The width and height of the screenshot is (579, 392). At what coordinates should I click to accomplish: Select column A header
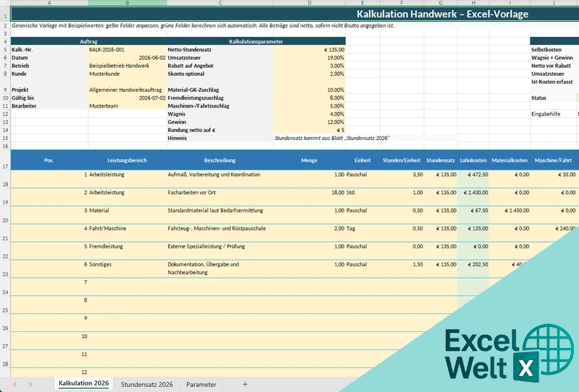coord(50,3)
